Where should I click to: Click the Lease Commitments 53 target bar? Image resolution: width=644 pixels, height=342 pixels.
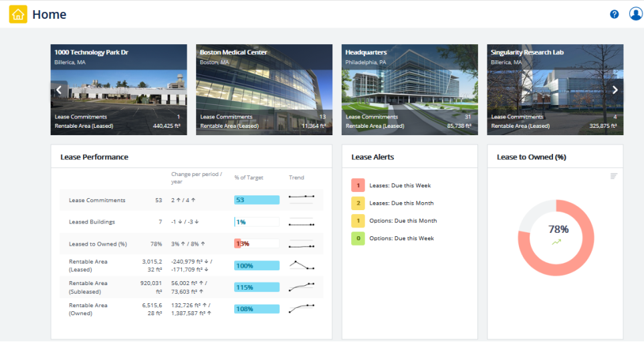pyautogui.click(x=256, y=200)
